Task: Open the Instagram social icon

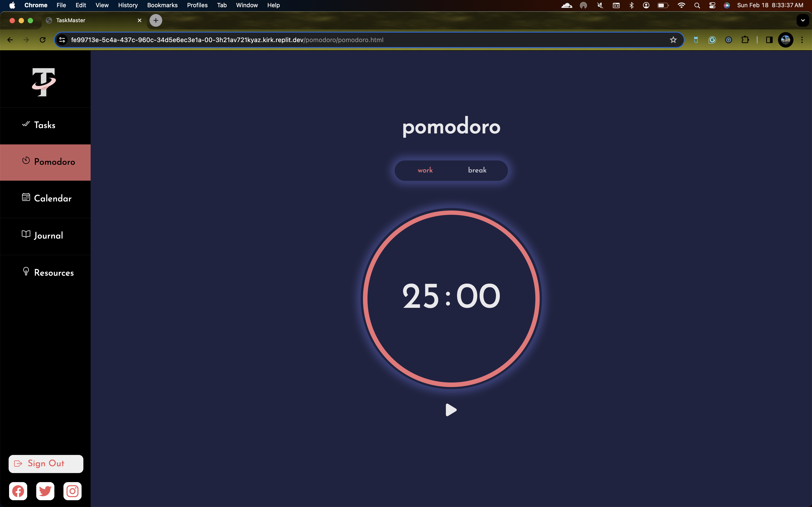Action: 72,491
